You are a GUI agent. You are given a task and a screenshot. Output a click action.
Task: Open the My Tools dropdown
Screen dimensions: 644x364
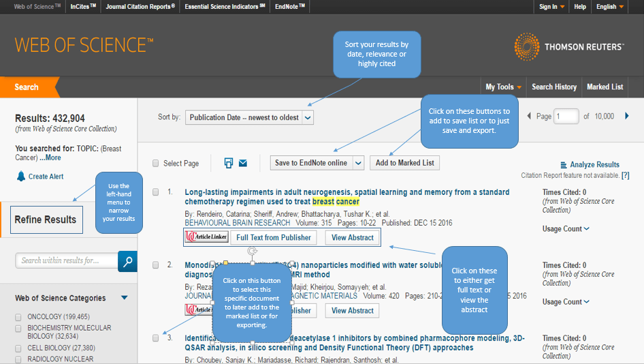point(503,87)
